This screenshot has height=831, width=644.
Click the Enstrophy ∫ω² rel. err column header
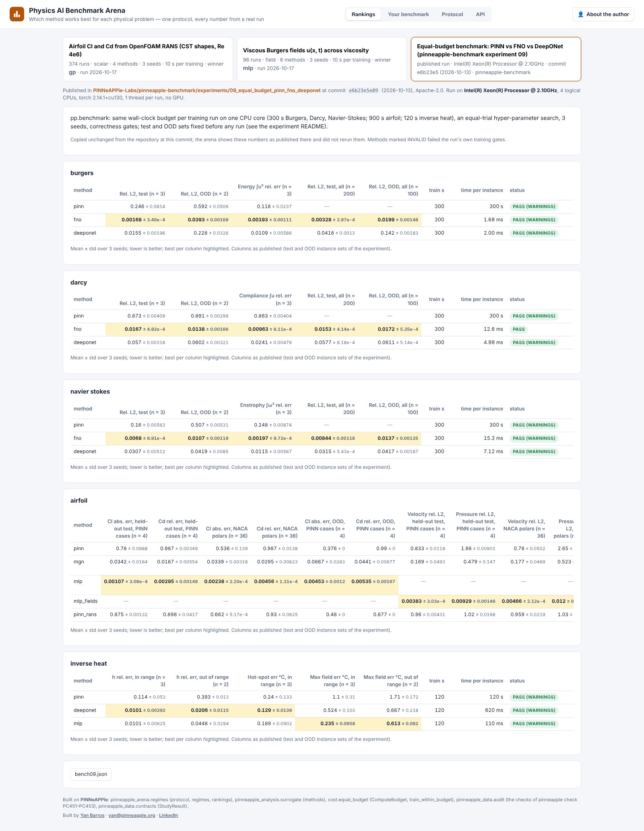pyautogui.click(x=266, y=409)
